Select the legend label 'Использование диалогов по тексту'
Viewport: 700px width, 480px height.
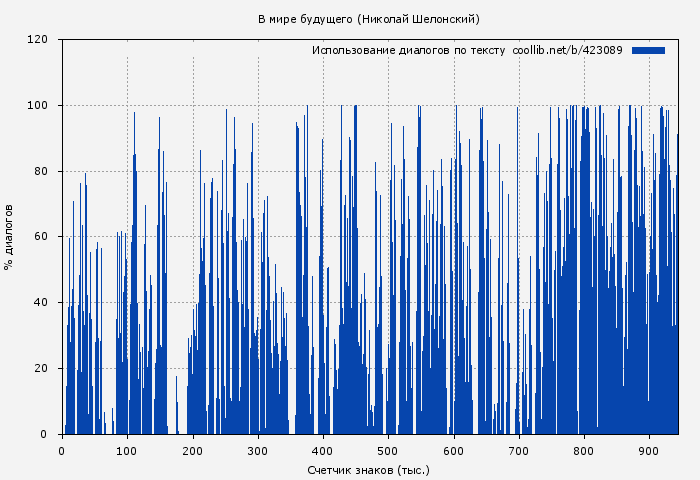pyautogui.click(x=408, y=50)
